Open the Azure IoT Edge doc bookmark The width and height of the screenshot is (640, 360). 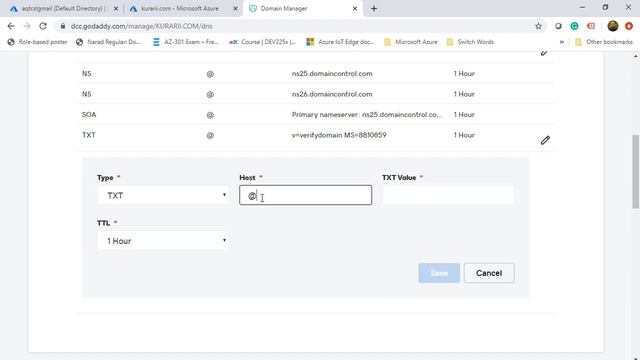pos(340,42)
